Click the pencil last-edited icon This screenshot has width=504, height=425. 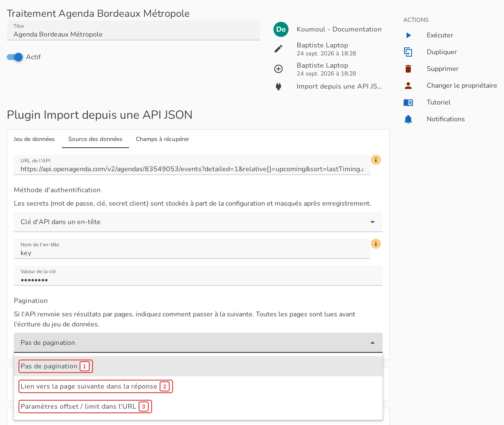click(x=278, y=49)
